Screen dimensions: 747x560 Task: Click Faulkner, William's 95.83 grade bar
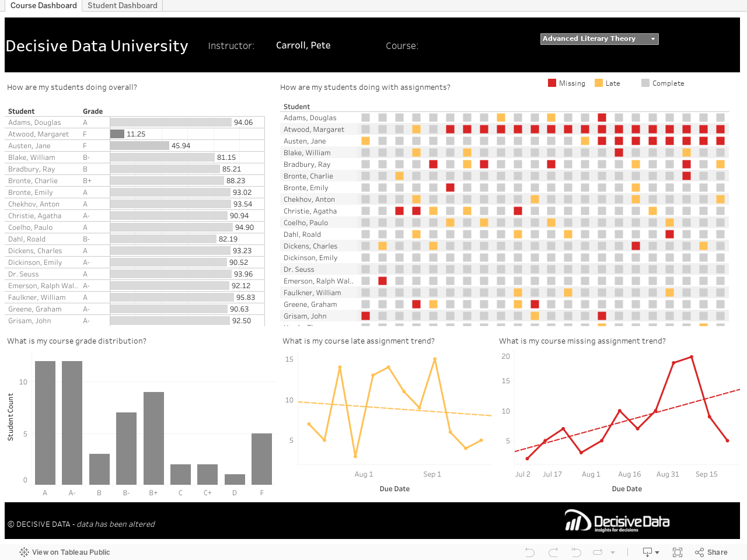(172, 297)
